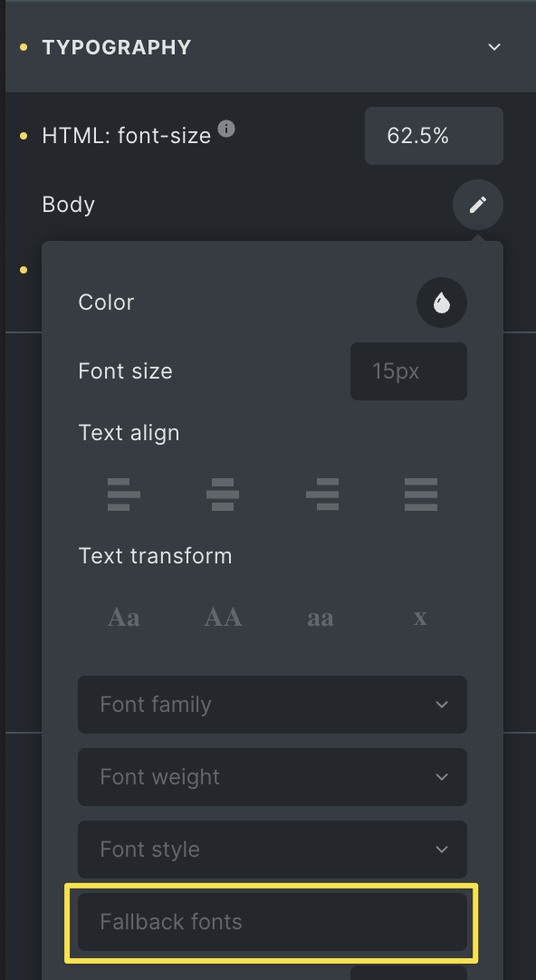536x980 pixels.
Task: Select right text align icon
Action: pos(322,495)
